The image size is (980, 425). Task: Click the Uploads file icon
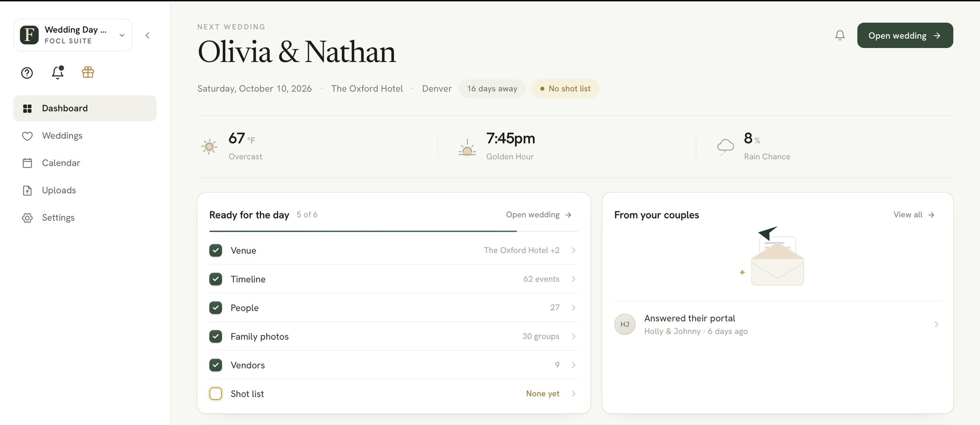click(x=28, y=190)
